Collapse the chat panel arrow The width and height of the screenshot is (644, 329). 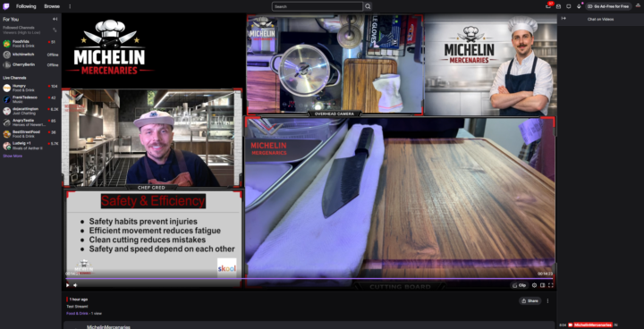tap(563, 19)
